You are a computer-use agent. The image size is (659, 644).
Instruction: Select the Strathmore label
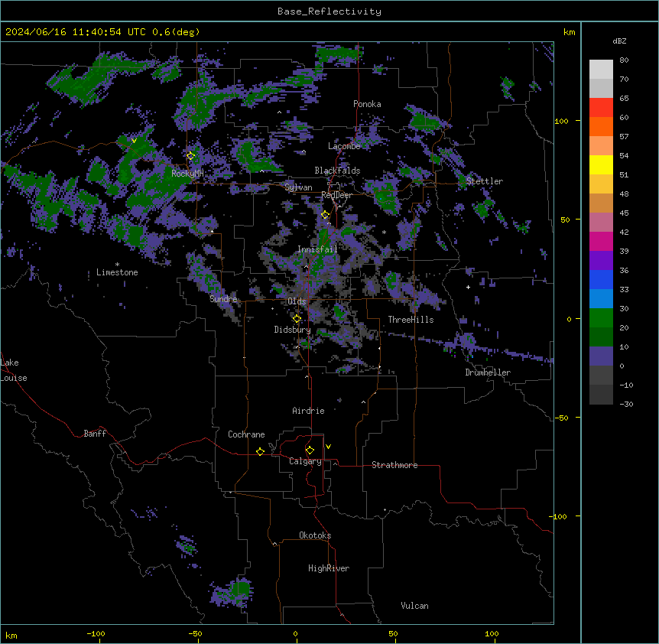click(394, 465)
